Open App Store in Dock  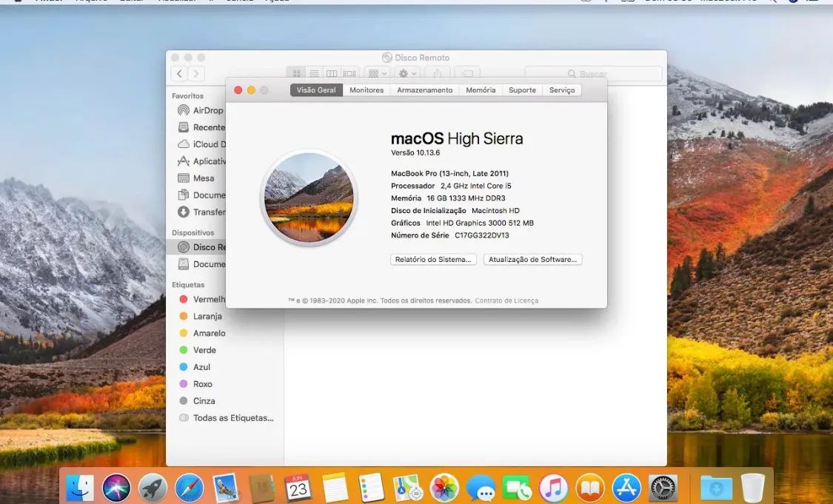626,488
